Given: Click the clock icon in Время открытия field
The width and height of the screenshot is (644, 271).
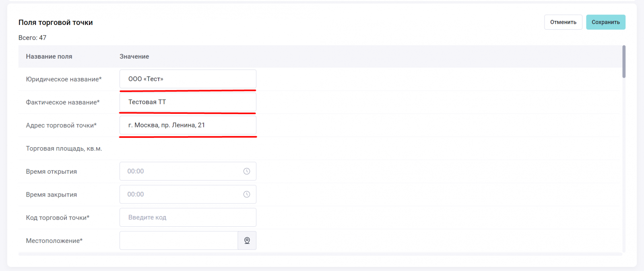Looking at the screenshot, I should (247, 171).
